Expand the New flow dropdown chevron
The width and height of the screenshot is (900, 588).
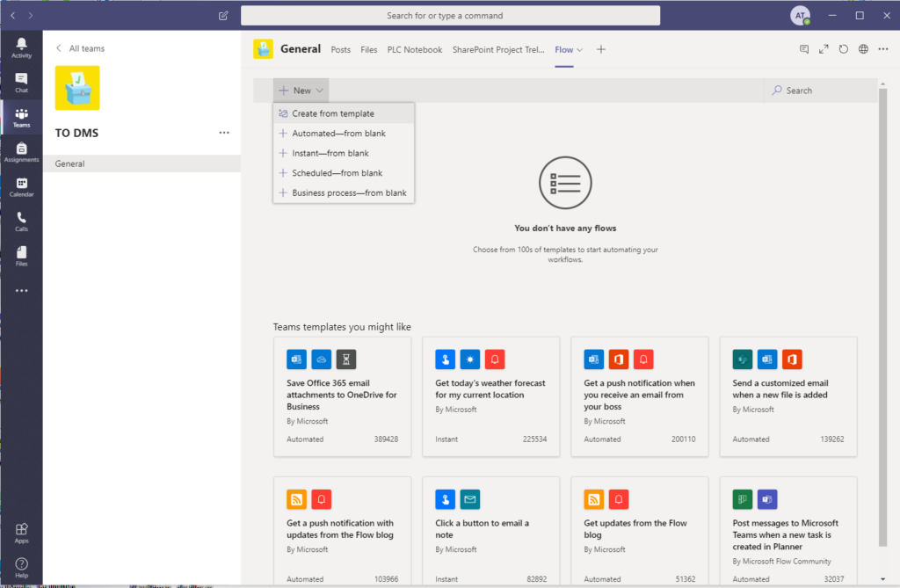pyautogui.click(x=319, y=90)
